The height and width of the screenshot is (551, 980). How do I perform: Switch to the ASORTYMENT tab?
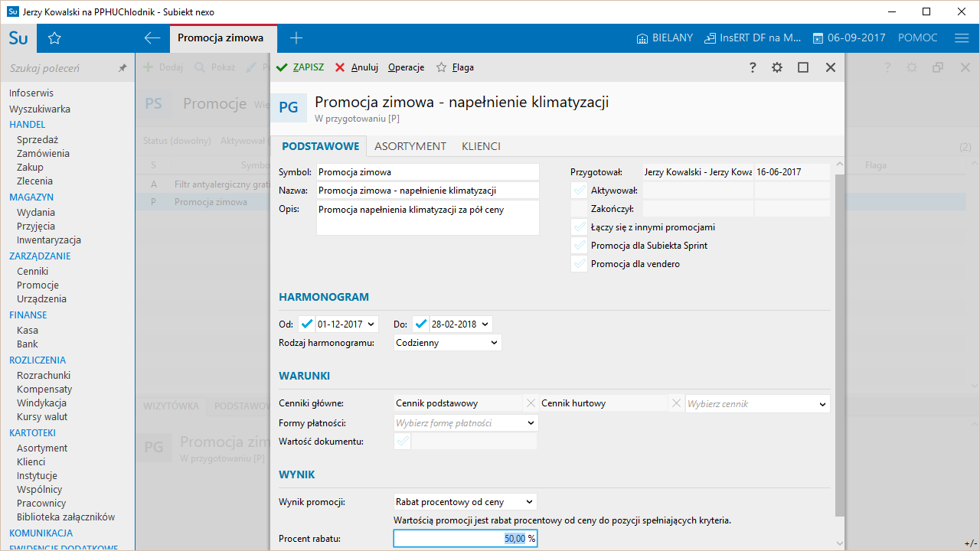click(410, 146)
